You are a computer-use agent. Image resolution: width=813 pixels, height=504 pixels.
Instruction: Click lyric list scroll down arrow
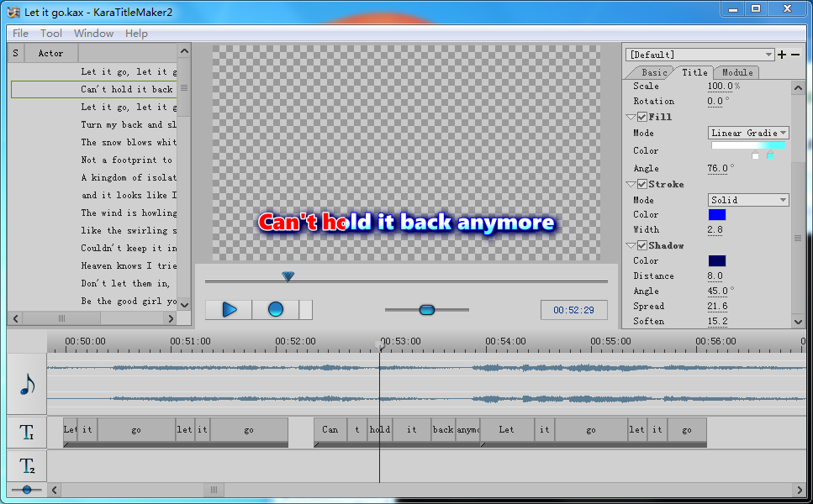(x=185, y=305)
